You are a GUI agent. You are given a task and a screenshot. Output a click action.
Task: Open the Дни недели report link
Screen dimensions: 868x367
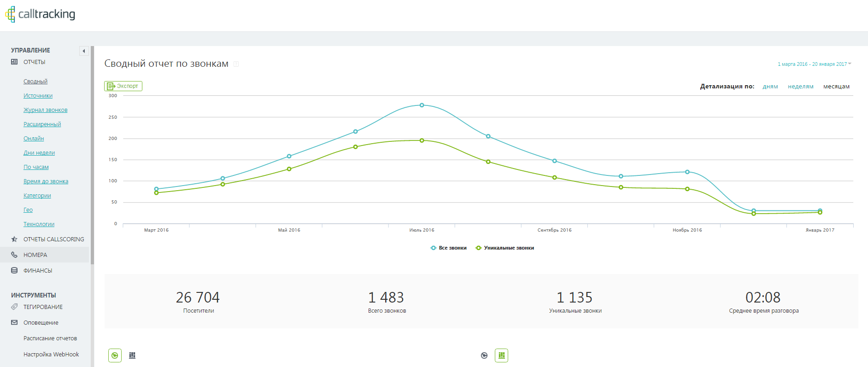[x=39, y=153]
